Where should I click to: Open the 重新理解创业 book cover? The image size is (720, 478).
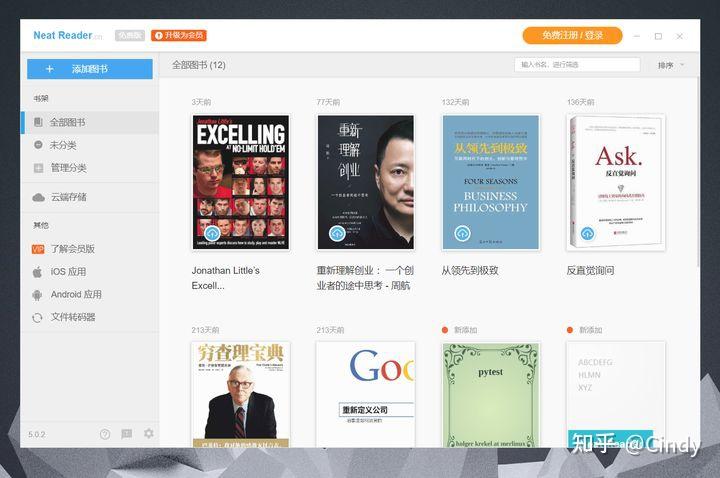(366, 182)
